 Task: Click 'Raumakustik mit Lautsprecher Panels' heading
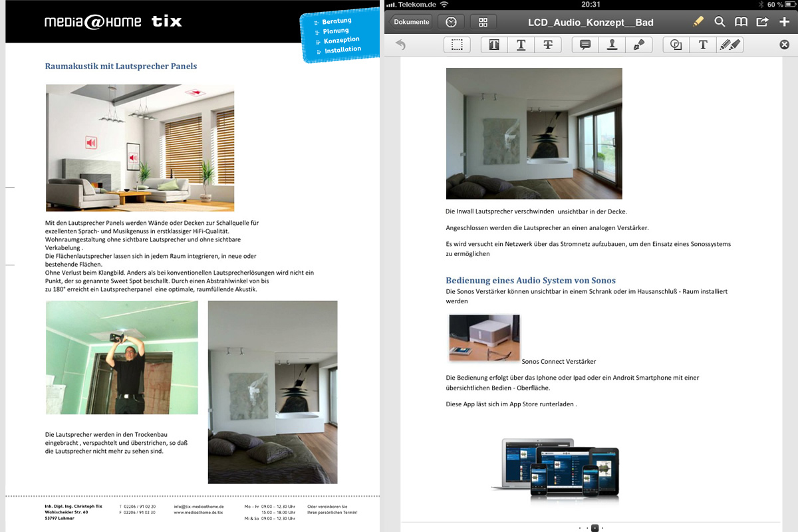pyautogui.click(x=121, y=66)
